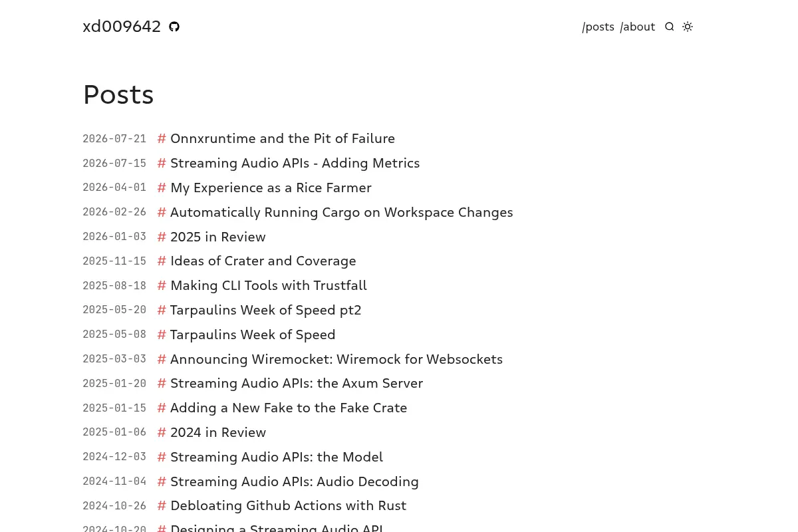Open the '2024 in Review' post
Viewport: 798px width, 532px height.
coord(218,432)
